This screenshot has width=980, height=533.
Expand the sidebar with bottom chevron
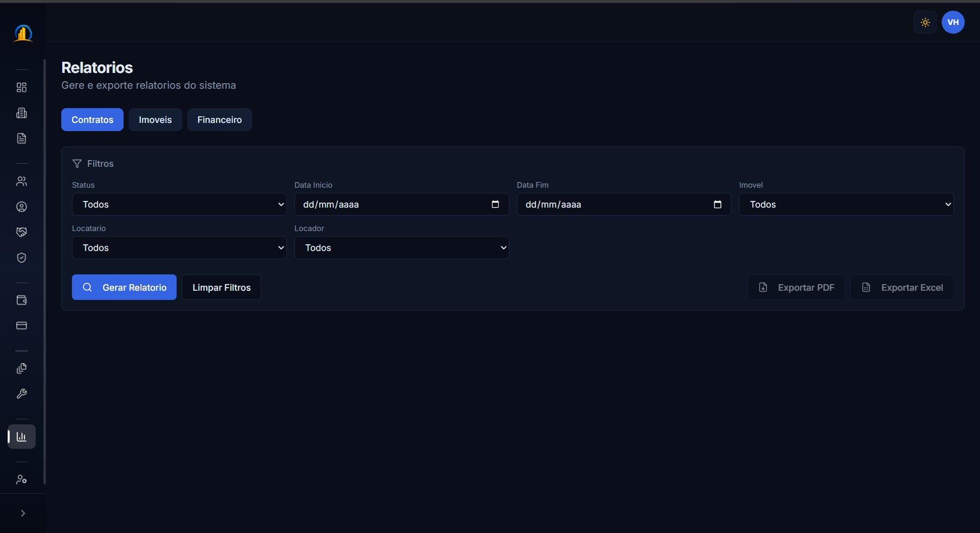tap(22, 513)
